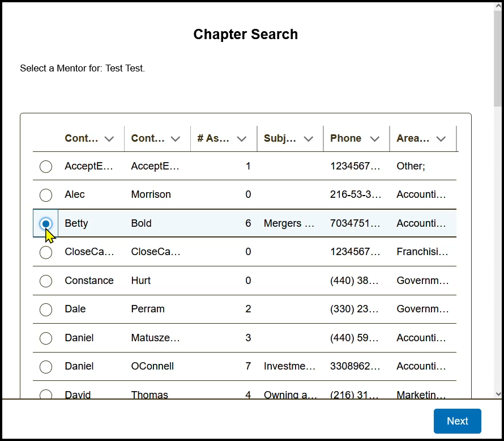Viewport: 504px width, 441px height.
Task: Click the page vertical scrollbar thumb
Action: pyautogui.click(x=498, y=57)
